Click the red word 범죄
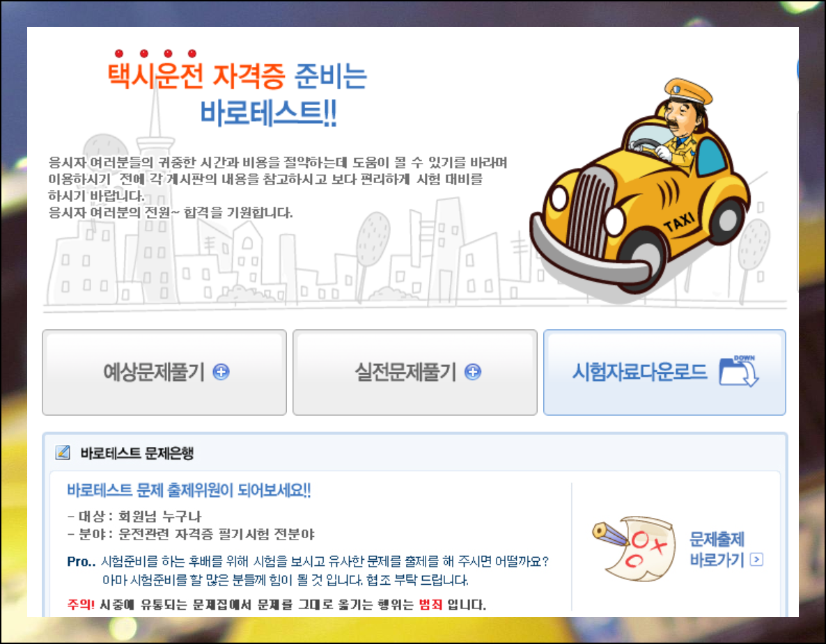Viewport: 826px width, 644px height. (430, 604)
